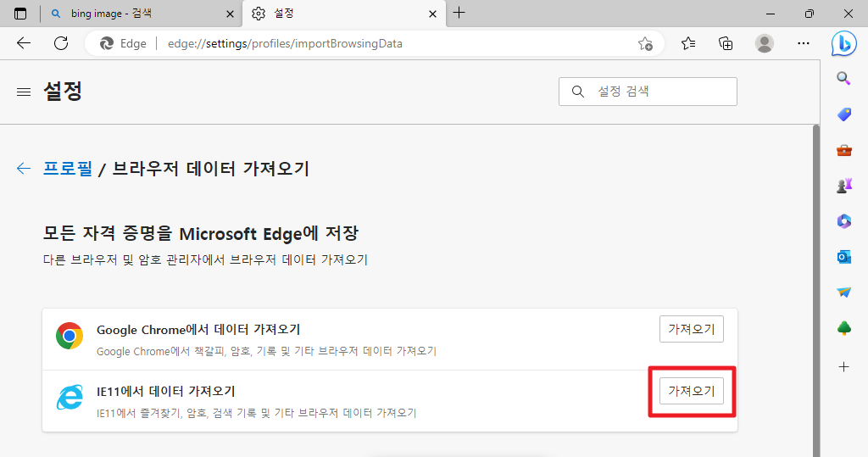The width and height of the screenshot is (868, 457).
Task: Click the settings page vertical scrollbar
Action: (x=816, y=291)
